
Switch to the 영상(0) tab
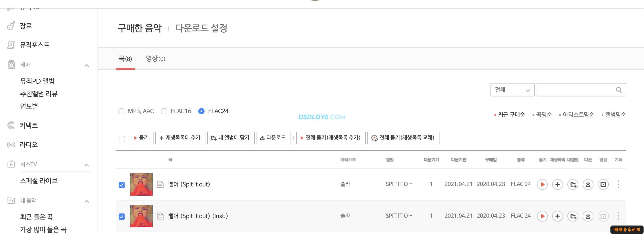tap(156, 59)
